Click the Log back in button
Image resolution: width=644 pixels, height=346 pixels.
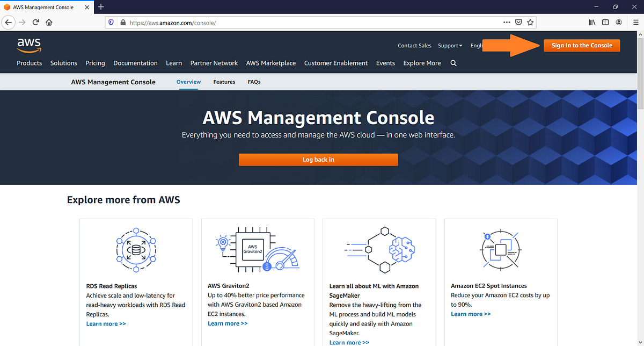[318, 160]
